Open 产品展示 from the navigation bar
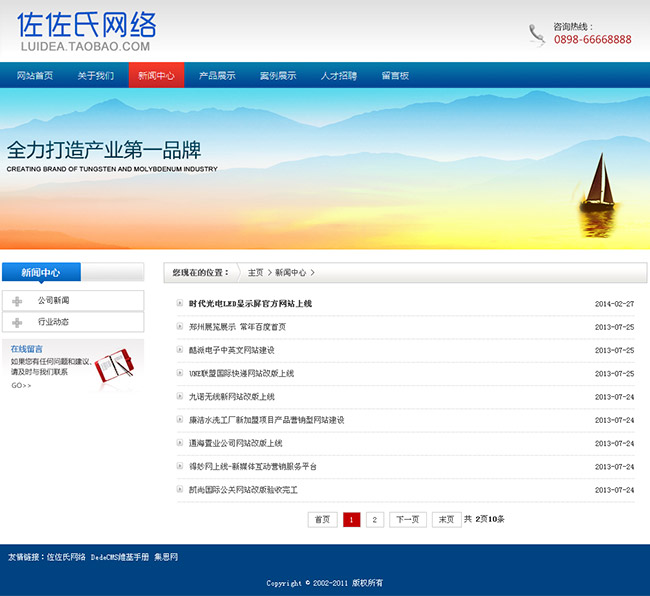650x596 pixels. pos(217,75)
